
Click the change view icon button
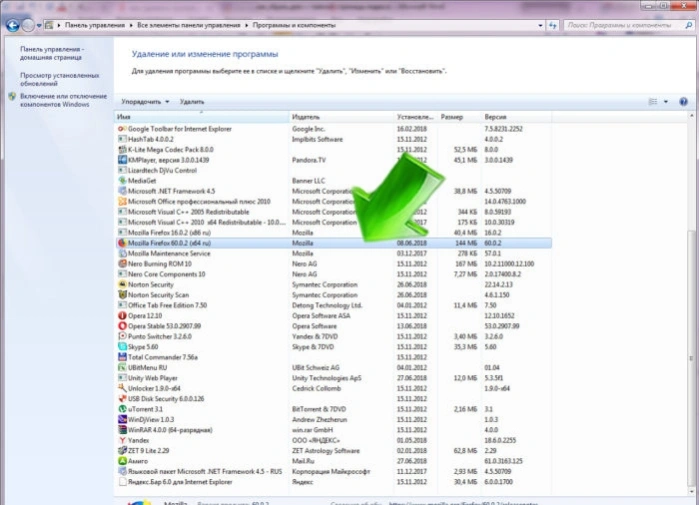(x=653, y=102)
